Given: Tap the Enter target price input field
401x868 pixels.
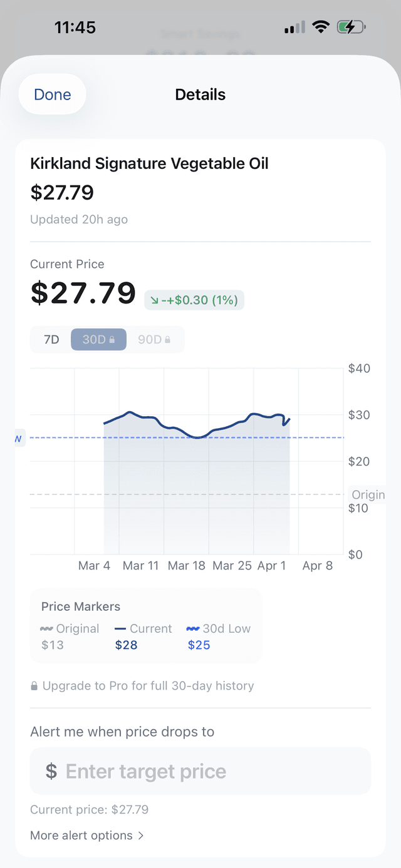Looking at the screenshot, I should [x=200, y=771].
